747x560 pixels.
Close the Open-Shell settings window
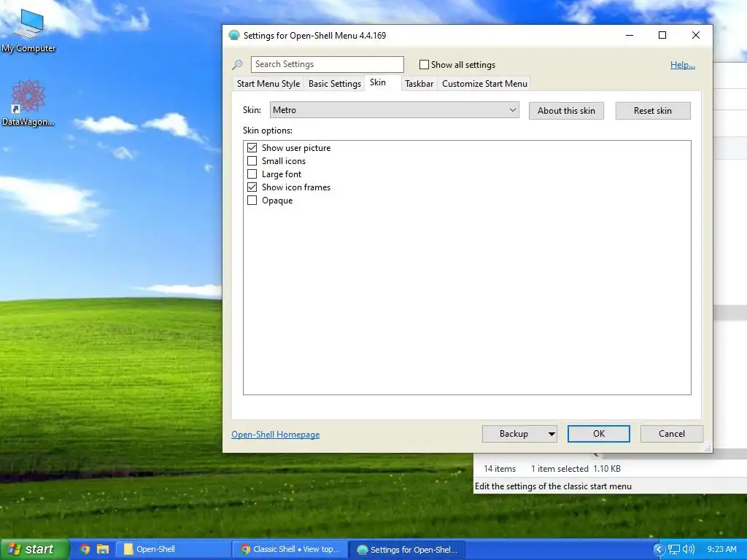coord(695,35)
